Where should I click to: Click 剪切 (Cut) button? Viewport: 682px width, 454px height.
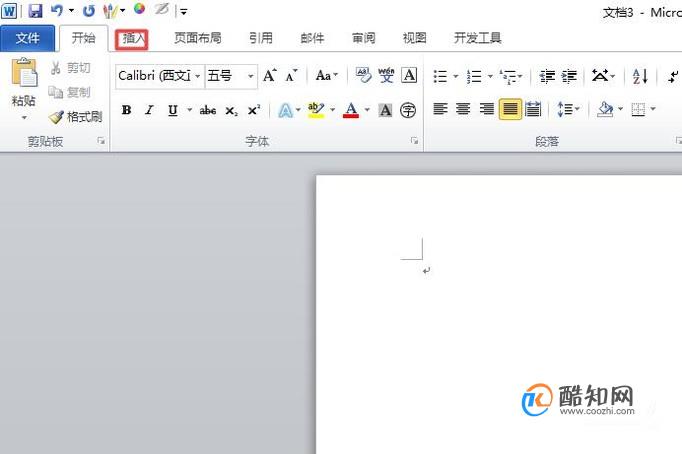70,68
